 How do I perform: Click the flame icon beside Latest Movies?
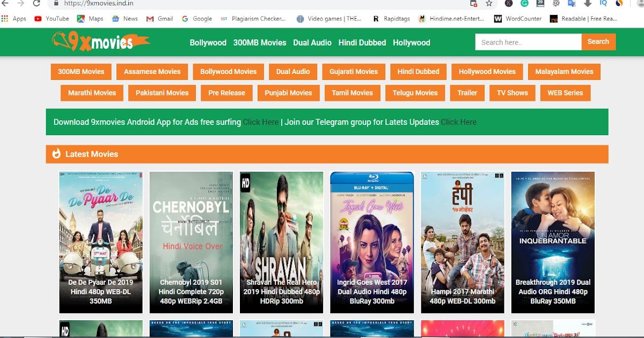pos(56,154)
